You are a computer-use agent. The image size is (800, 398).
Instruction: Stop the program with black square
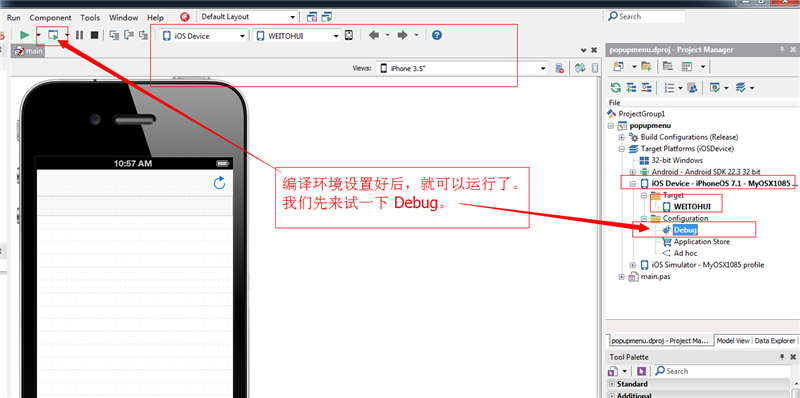coord(94,35)
